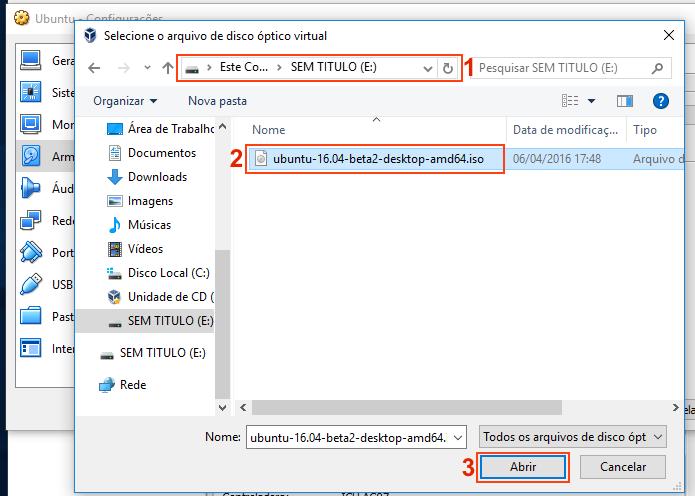
Task: Click Áudio speaker icon in settings window
Action: 31,188
